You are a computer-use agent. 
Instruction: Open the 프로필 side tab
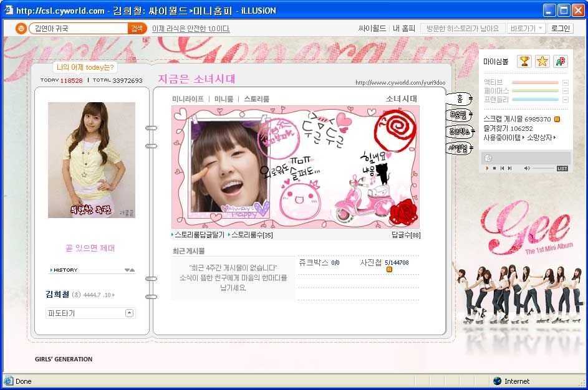459,115
